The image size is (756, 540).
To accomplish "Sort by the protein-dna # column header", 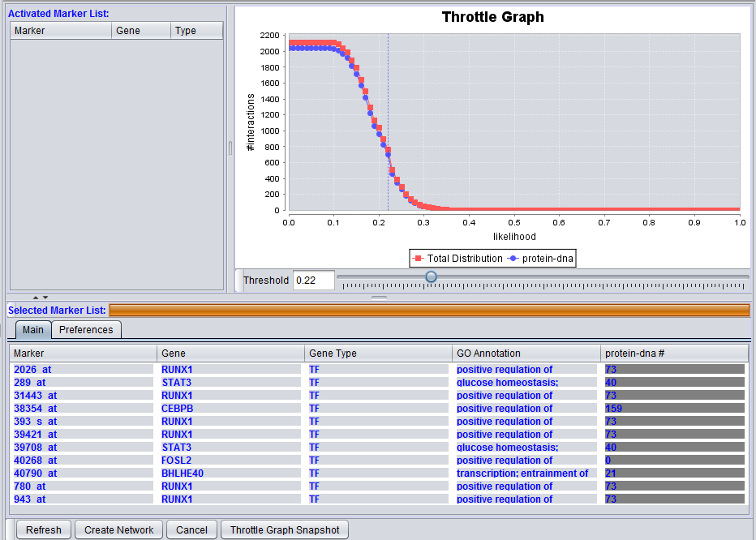I will click(x=674, y=354).
